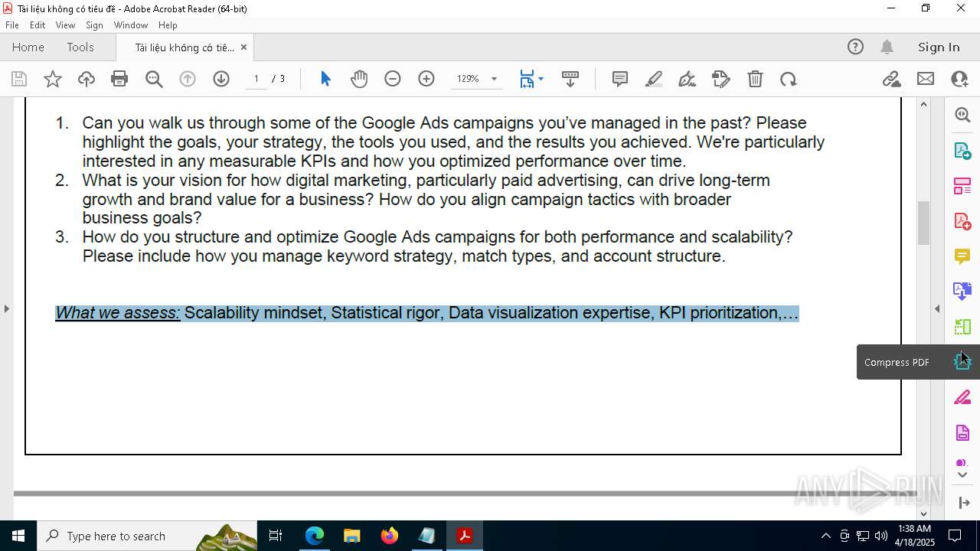
Task: Add a sticky note comment
Action: pyautogui.click(x=620, y=79)
